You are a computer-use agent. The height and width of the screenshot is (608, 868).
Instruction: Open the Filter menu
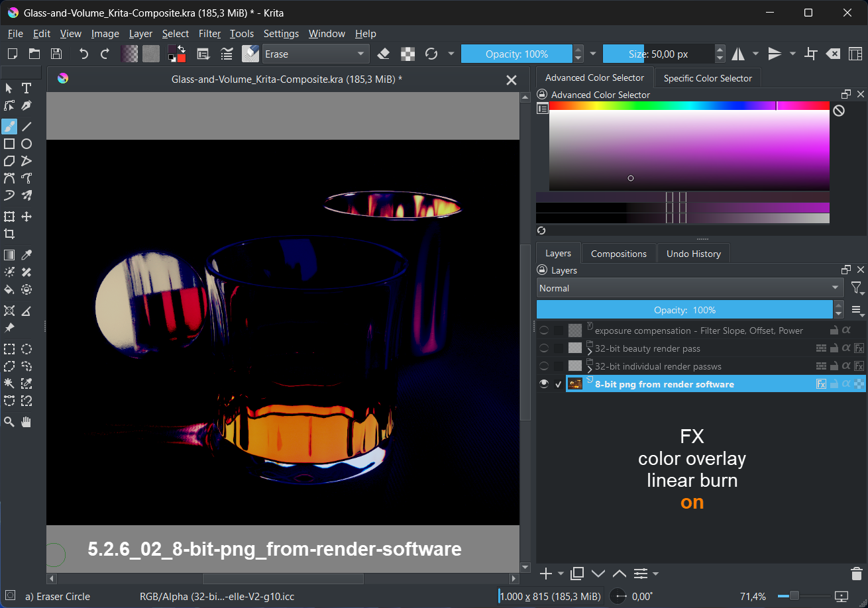tap(209, 34)
